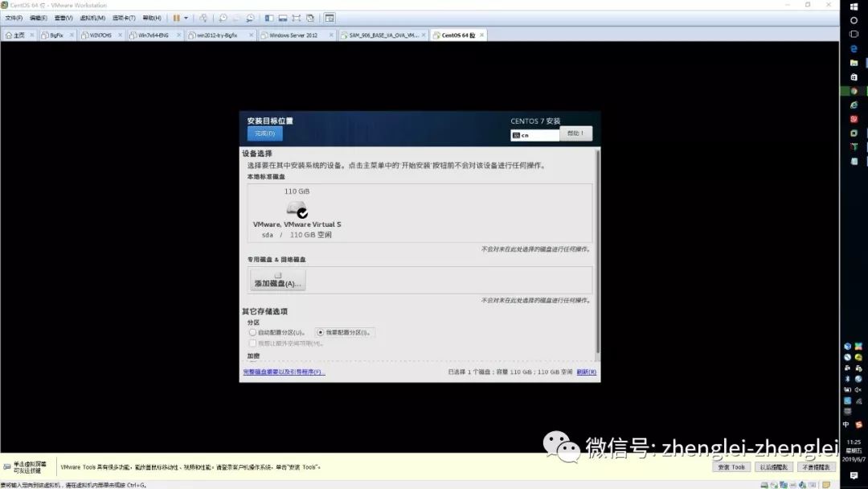Click the thumbnail bar view icon
This screenshot has width=868, height=489.
283,18
